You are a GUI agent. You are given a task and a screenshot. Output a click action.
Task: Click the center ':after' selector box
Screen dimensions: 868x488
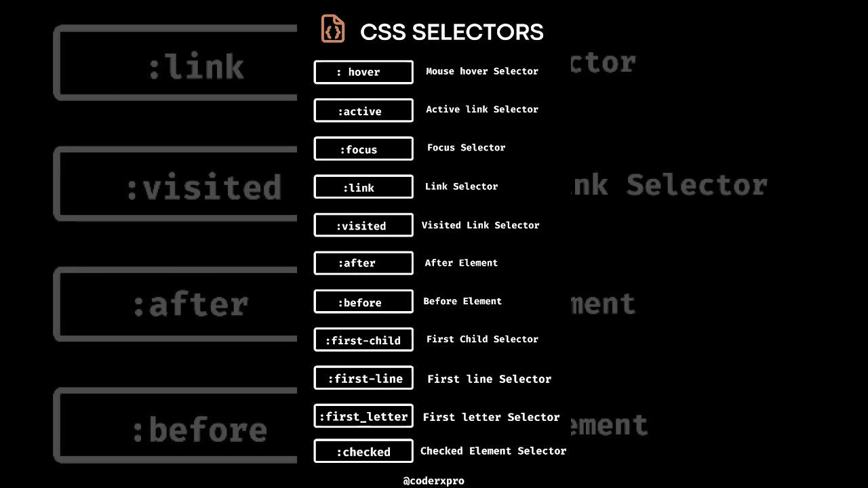click(363, 263)
